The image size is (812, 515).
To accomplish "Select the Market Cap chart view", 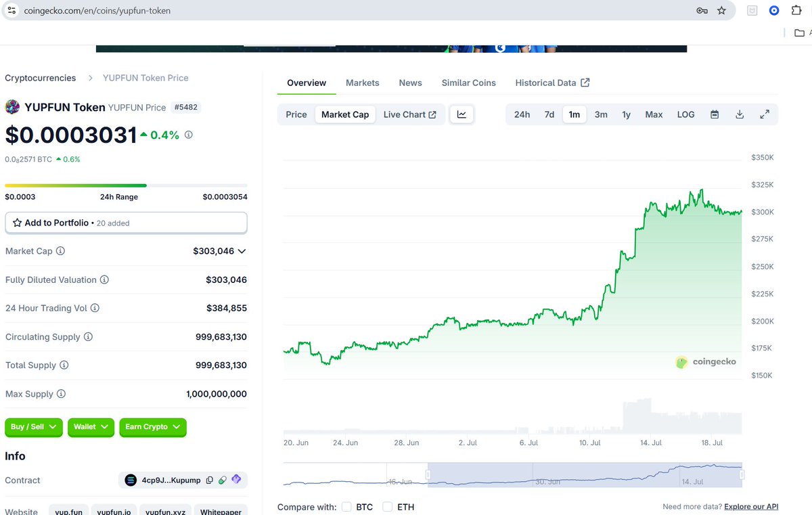I will pyautogui.click(x=345, y=114).
